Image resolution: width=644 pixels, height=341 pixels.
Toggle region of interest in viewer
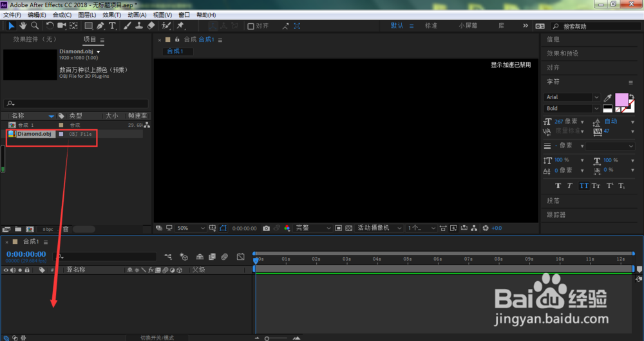pyautogui.click(x=339, y=228)
